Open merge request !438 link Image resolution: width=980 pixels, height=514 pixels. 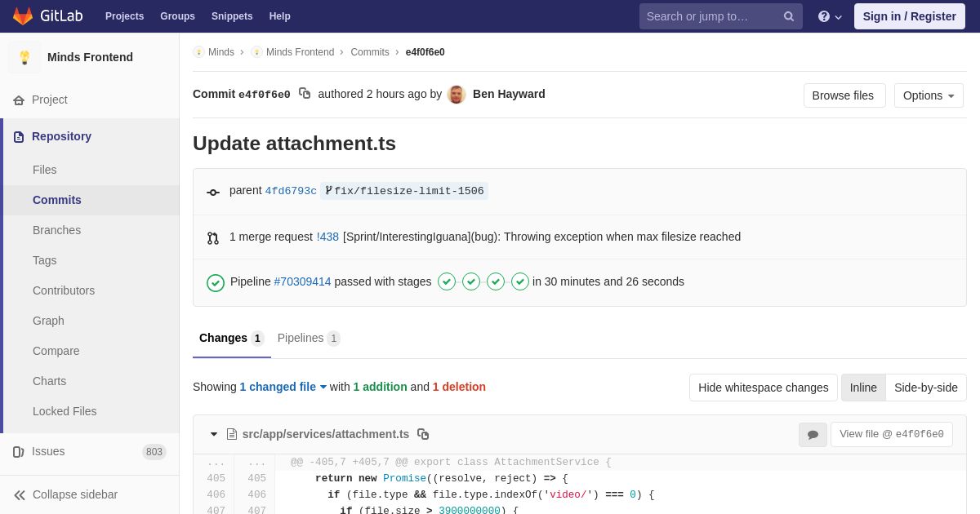click(x=327, y=237)
